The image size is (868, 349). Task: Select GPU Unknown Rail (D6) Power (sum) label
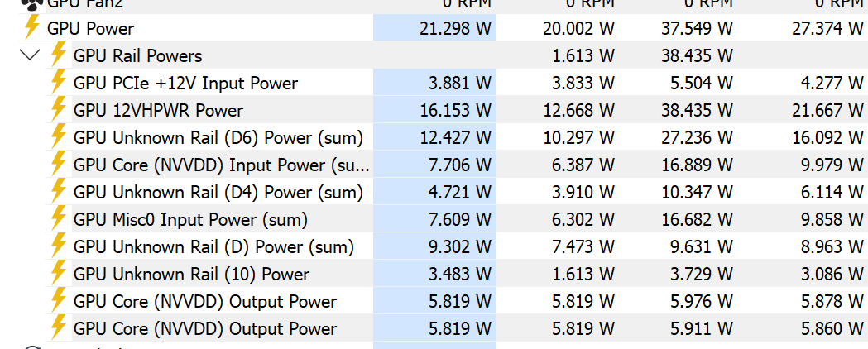[x=218, y=138]
